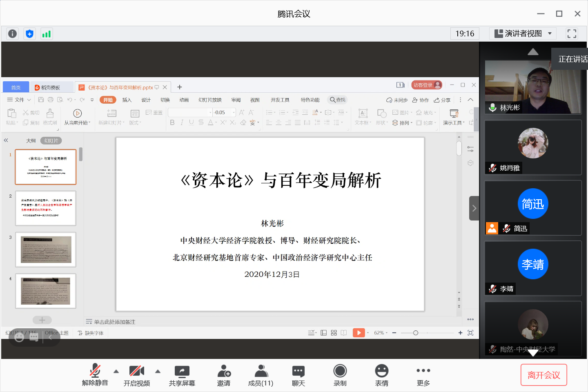Open the More options menu
The height and width of the screenshot is (392, 588).
(x=423, y=375)
